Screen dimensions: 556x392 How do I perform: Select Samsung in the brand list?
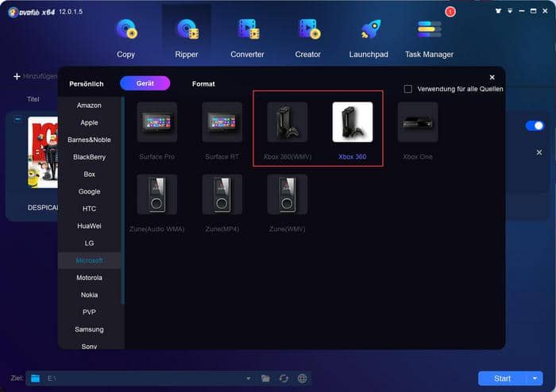coord(89,329)
